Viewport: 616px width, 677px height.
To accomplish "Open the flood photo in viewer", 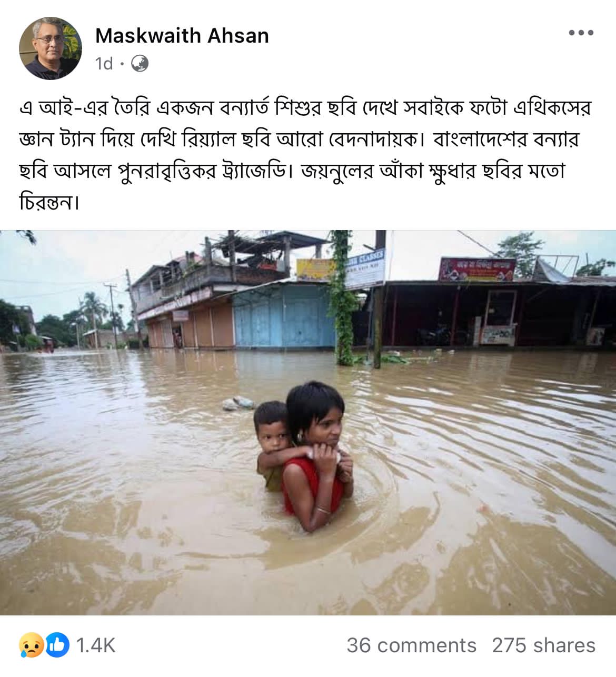I will coord(308,422).
